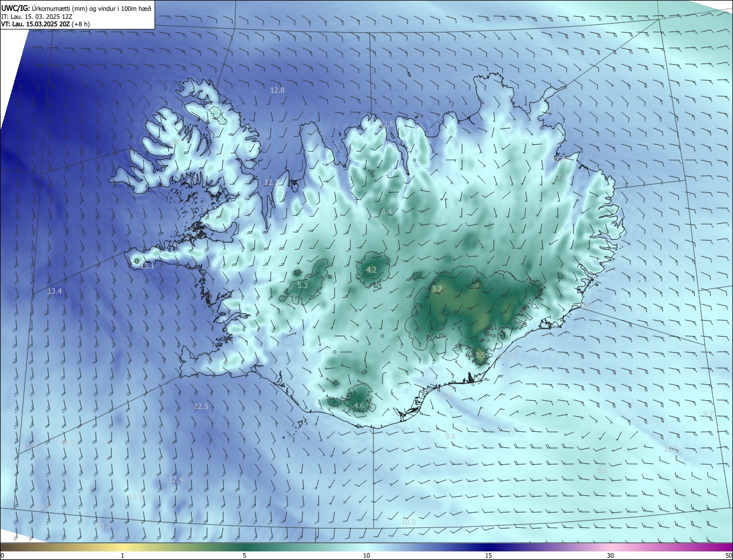The width and height of the screenshot is (733, 560).
Task: Click the 4.2 value on Hofsjökull glacier
Action: [x=371, y=270]
